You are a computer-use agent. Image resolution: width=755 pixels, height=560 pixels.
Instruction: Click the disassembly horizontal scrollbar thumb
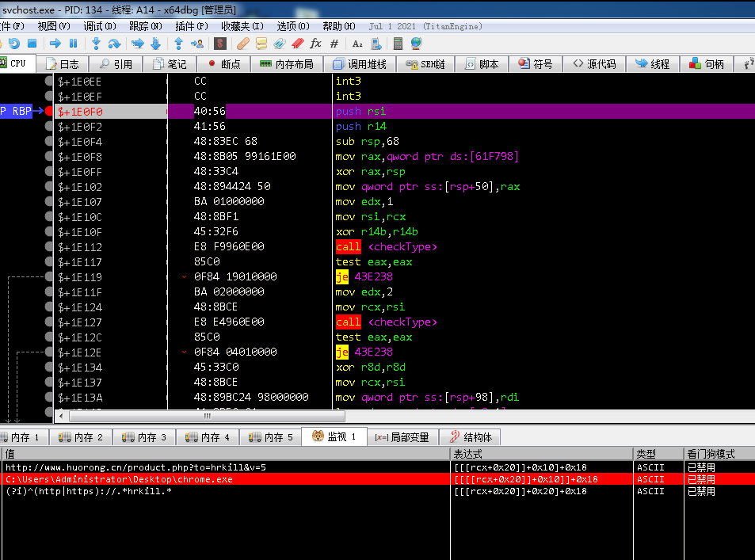(207, 415)
